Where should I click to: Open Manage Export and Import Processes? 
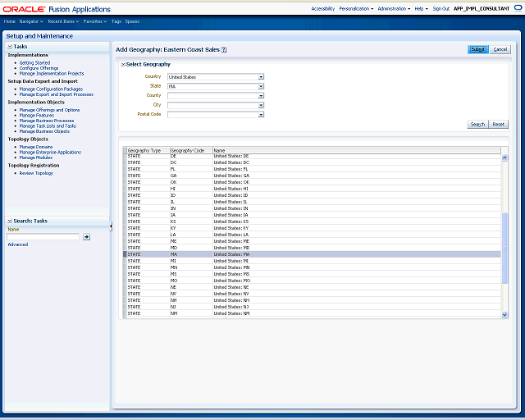point(57,94)
